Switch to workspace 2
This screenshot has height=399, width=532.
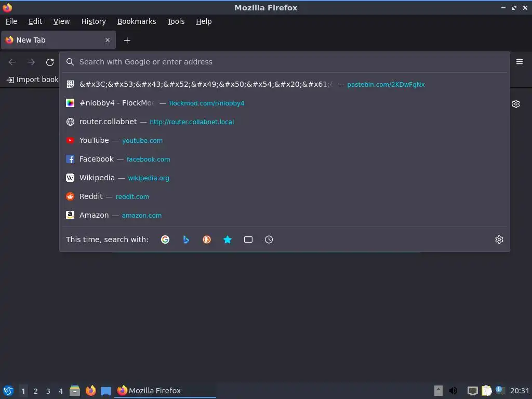pyautogui.click(x=36, y=391)
